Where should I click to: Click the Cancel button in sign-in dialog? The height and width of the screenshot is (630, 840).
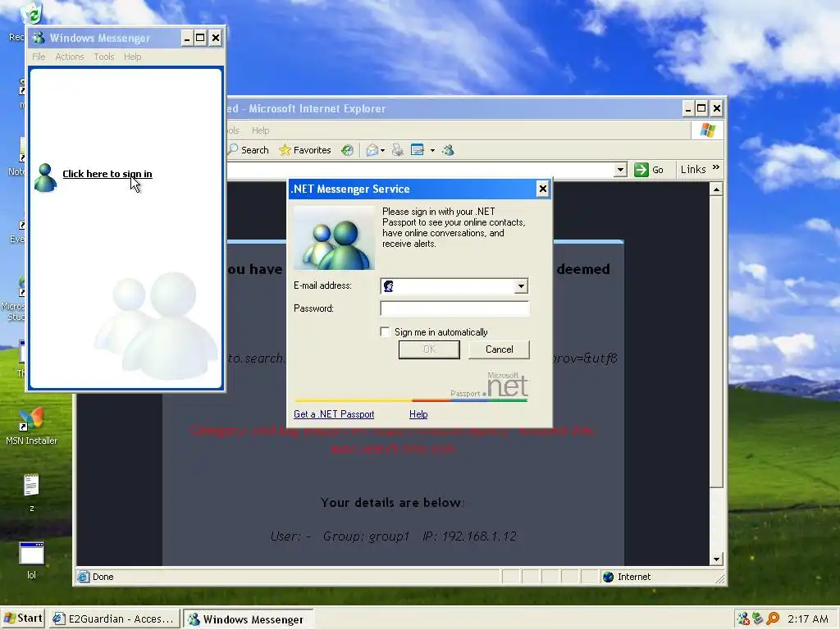tap(499, 349)
